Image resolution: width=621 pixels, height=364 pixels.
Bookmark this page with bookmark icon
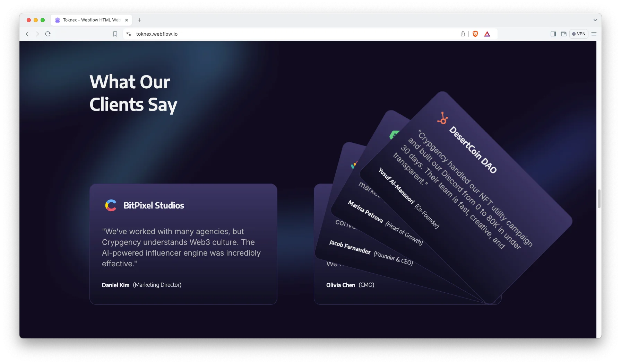[115, 34]
